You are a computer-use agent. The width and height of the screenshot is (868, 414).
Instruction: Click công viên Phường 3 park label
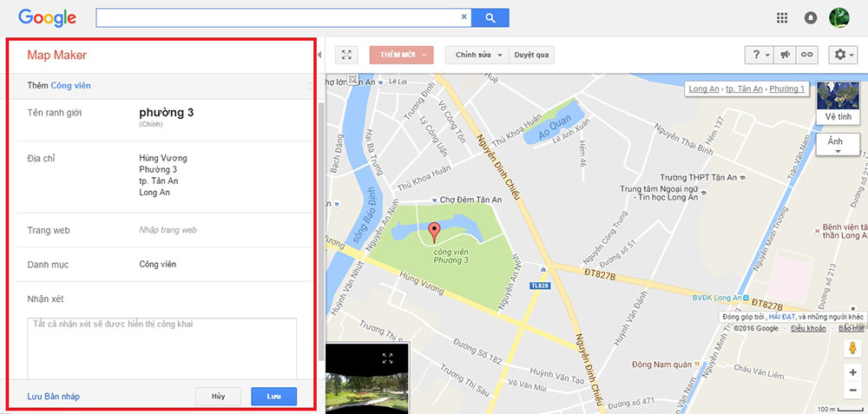click(x=450, y=256)
